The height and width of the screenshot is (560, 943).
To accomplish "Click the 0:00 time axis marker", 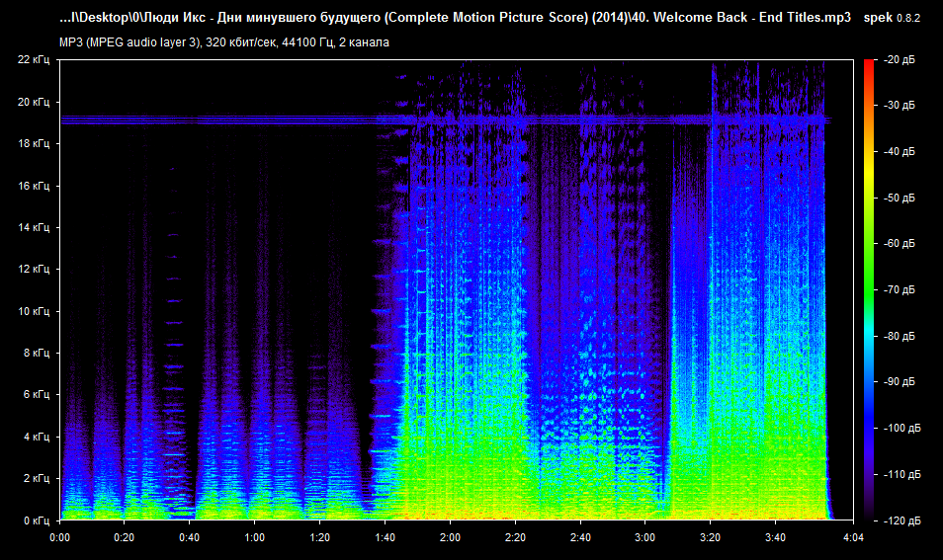I will click(59, 537).
